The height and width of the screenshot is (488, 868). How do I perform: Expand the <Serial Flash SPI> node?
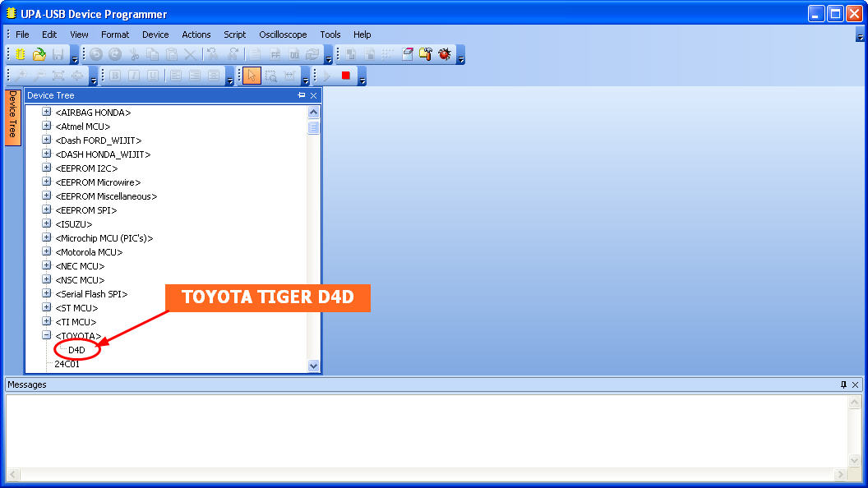47,293
